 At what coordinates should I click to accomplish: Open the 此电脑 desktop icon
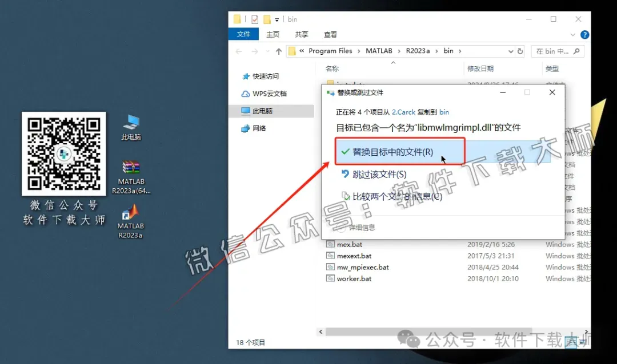point(131,127)
